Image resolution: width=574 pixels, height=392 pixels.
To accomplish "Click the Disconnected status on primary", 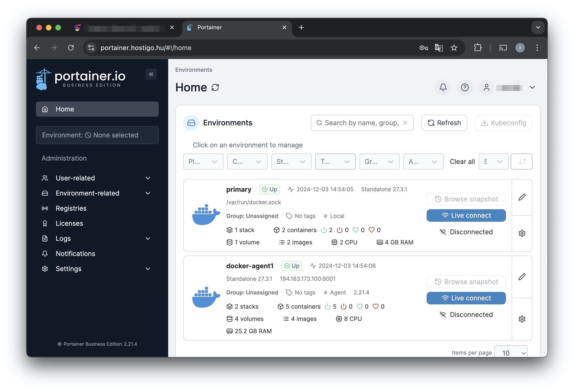I will click(x=466, y=231).
